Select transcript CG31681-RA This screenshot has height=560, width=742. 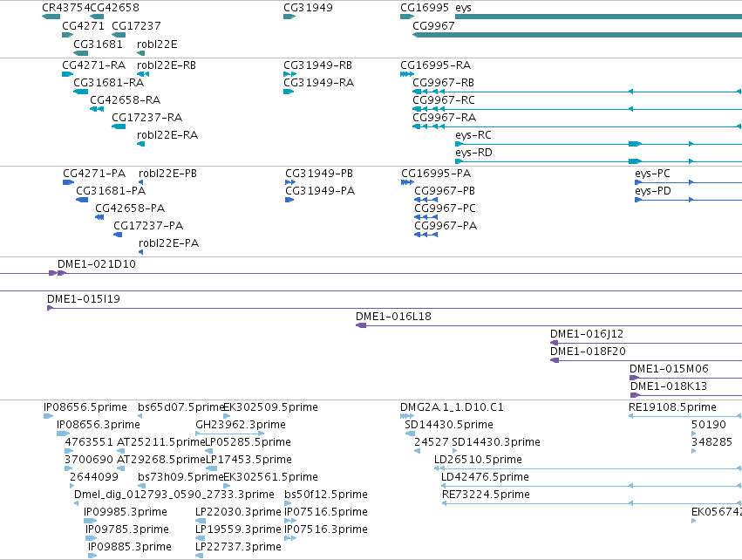pyautogui.click(x=108, y=82)
